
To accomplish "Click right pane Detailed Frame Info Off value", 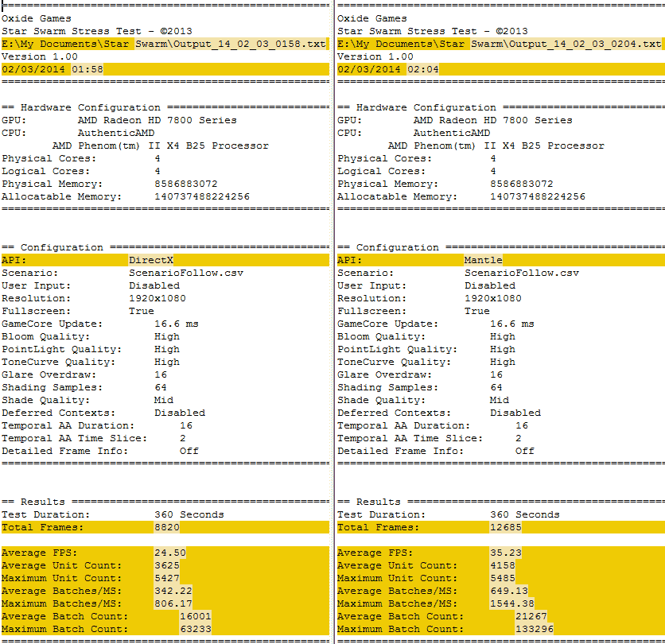I will [525, 451].
